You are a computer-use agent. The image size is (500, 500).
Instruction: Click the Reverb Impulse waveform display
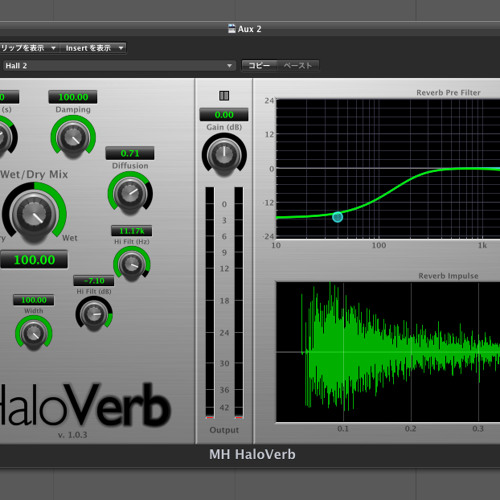tap(388, 352)
